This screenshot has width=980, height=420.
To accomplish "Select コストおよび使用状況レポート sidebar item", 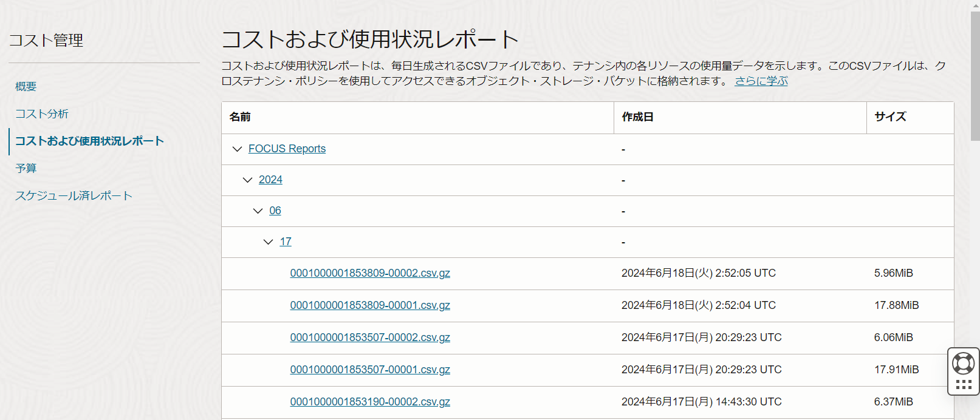I will pyautogui.click(x=89, y=141).
